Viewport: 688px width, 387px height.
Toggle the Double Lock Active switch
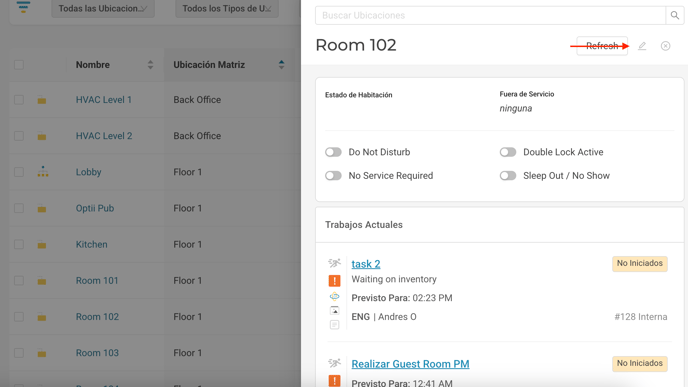tap(508, 152)
